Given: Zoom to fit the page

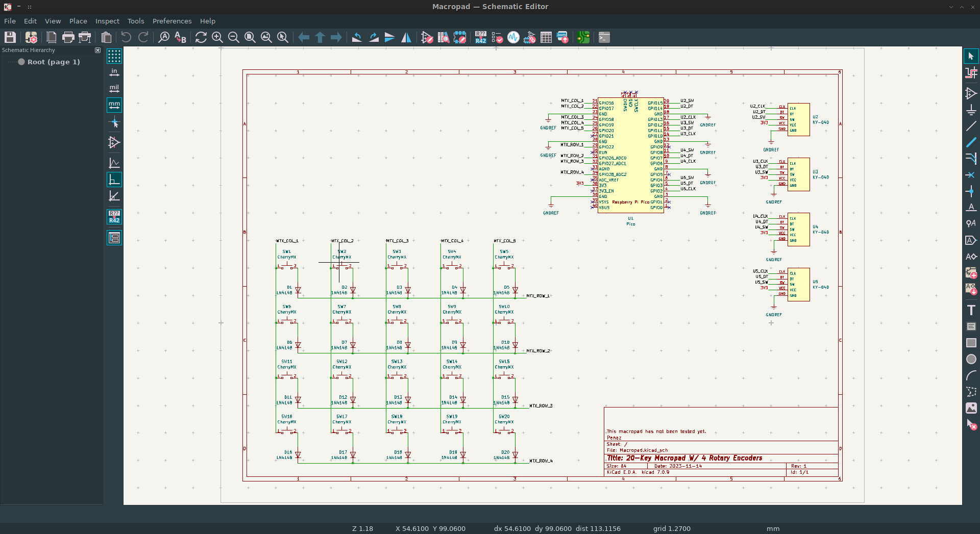Looking at the screenshot, I should pyautogui.click(x=250, y=37).
